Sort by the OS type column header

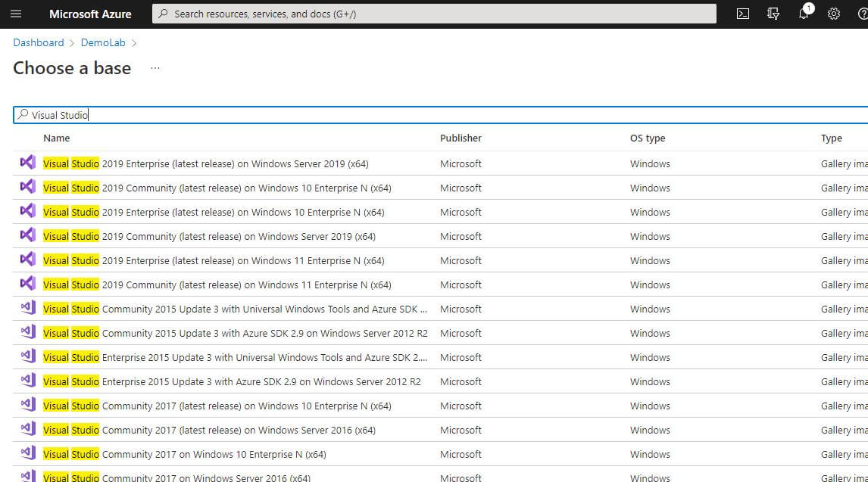tap(648, 138)
